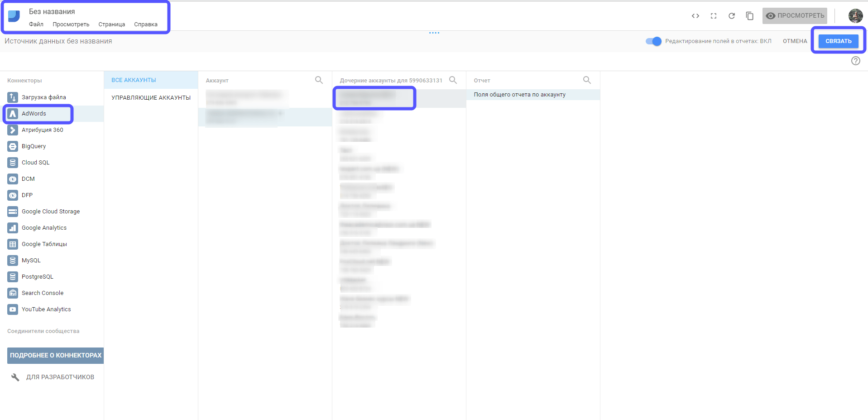The width and height of the screenshot is (868, 420).
Task: Select the YouTube Analytics connector
Action: [46, 309]
